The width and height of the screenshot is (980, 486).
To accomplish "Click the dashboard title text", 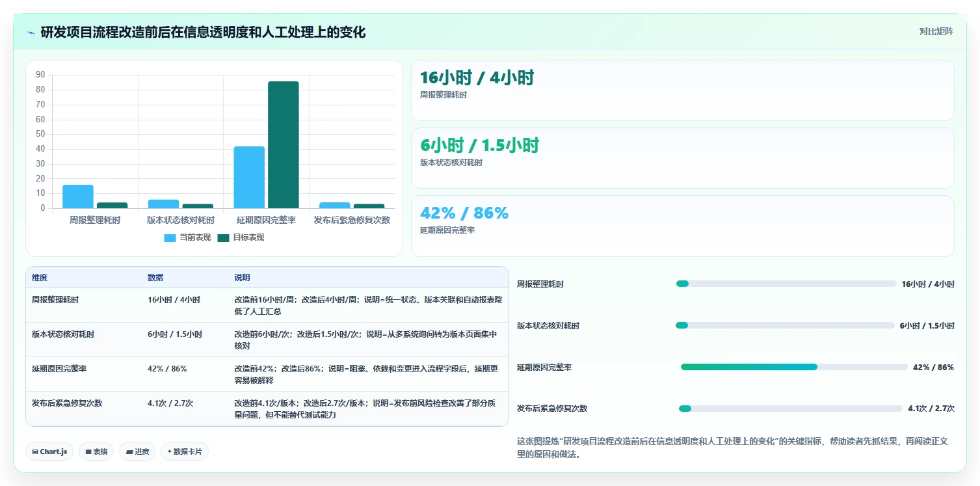I will coord(203,33).
